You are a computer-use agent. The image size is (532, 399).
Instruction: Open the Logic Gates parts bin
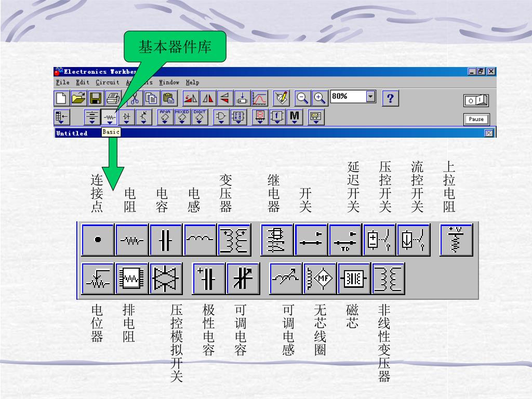221,117
